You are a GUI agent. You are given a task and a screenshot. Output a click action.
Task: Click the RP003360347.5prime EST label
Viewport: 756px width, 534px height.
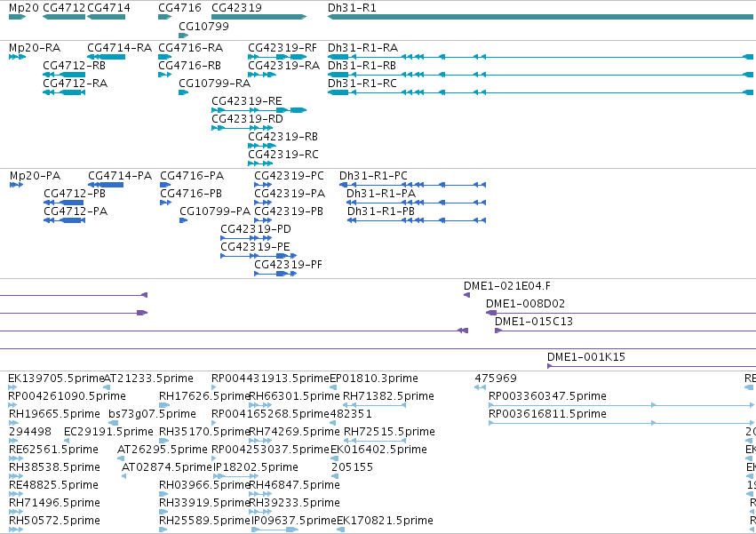(548, 396)
